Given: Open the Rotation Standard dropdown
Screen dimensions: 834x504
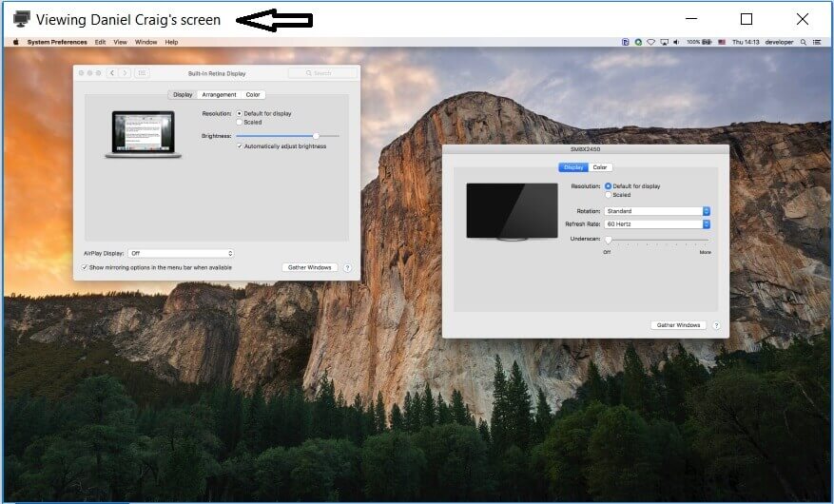Looking at the screenshot, I should (x=657, y=211).
